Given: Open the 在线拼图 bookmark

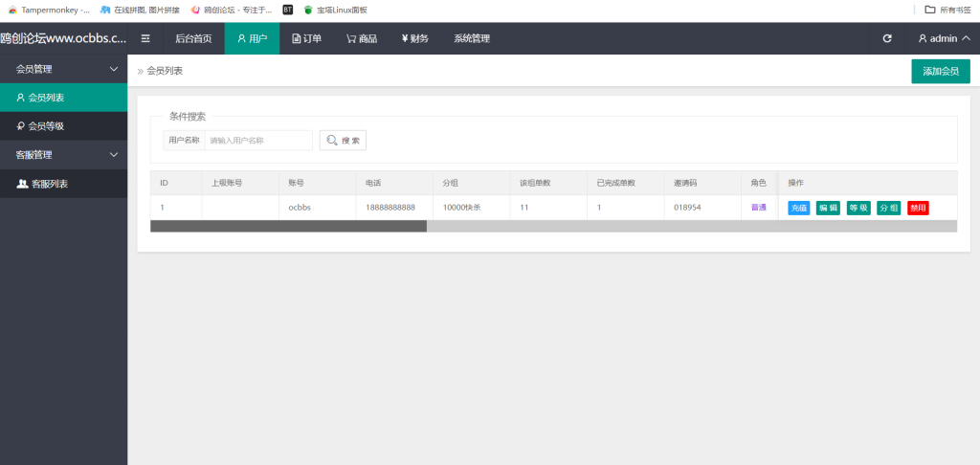Looking at the screenshot, I should 140,10.
